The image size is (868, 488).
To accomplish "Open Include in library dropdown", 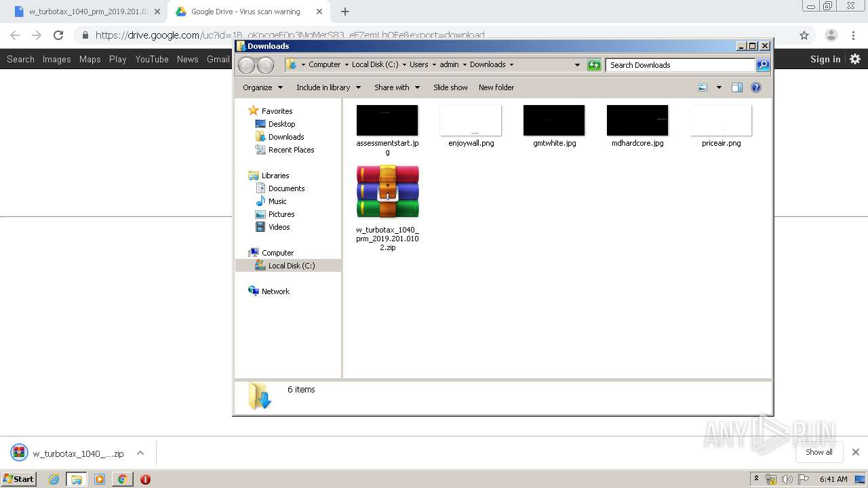I will [328, 87].
